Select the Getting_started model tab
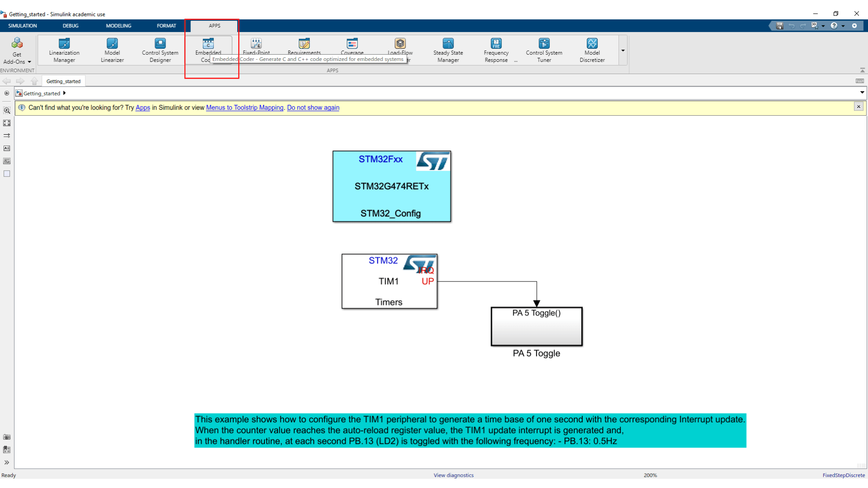This screenshot has height=488, width=868. click(x=63, y=81)
